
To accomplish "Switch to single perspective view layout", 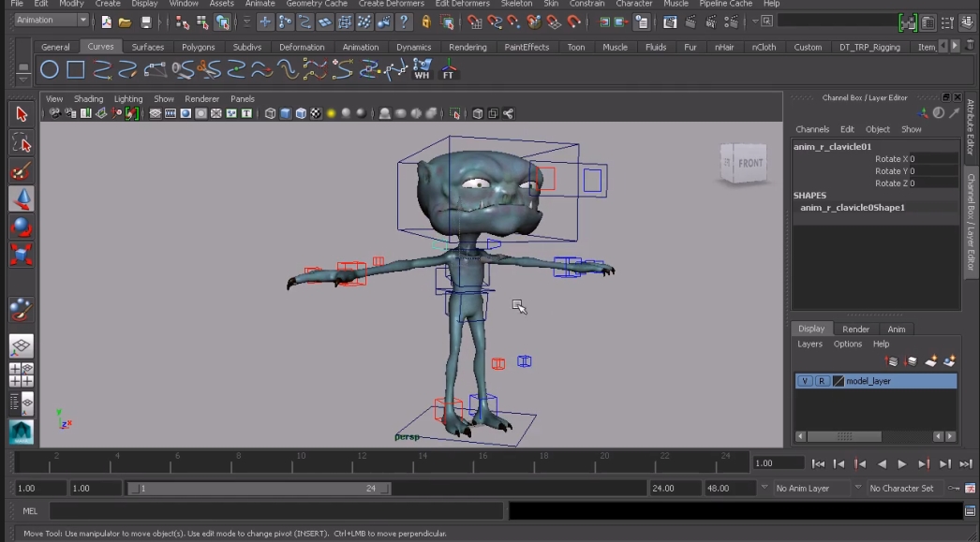I will (22, 346).
